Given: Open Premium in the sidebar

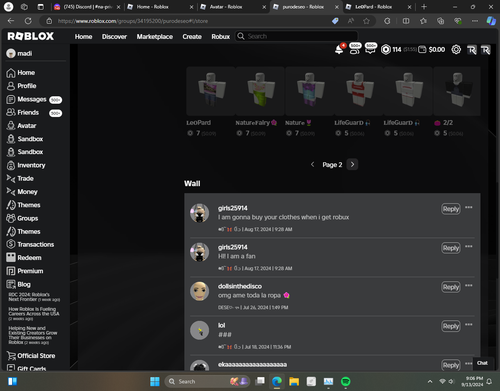Looking at the screenshot, I should tap(25, 271).
